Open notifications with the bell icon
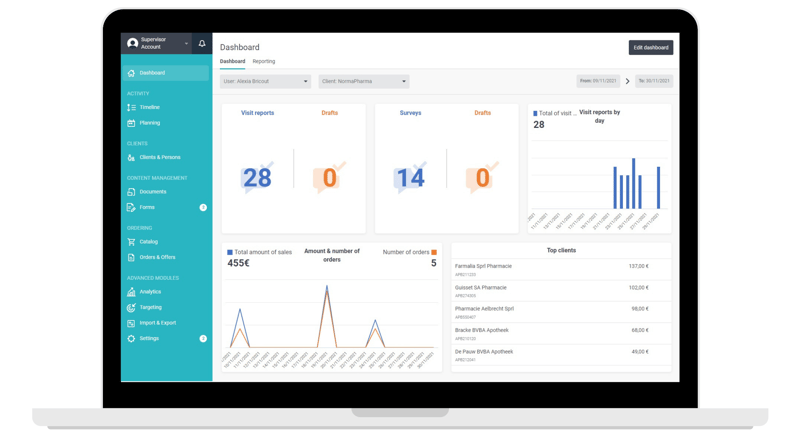Image resolution: width=800 pixels, height=436 pixels. tap(202, 44)
